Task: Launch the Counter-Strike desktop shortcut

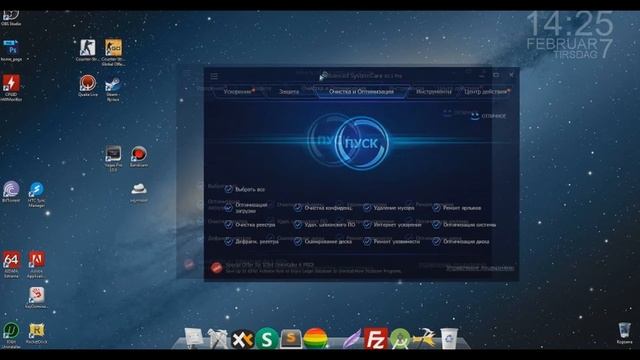Action: (87, 50)
